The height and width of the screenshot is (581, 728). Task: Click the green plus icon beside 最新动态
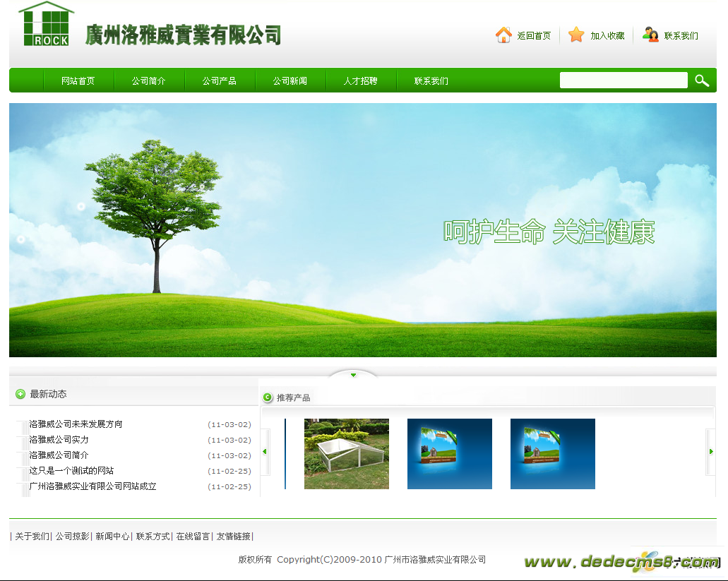tap(20, 395)
